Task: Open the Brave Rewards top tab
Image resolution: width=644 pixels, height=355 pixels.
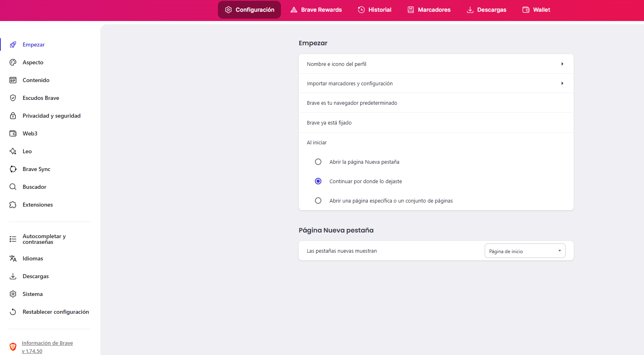Action: pyautogui.click(x=316, y=10)
